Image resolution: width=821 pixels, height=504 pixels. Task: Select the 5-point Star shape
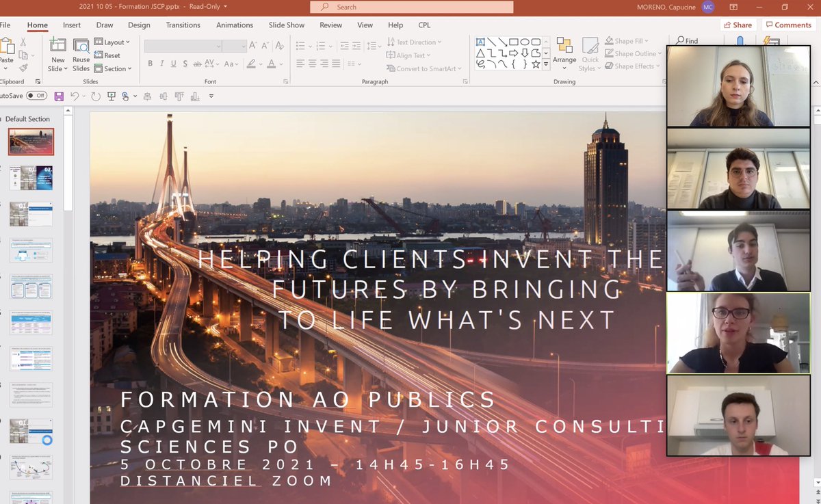pyautogui.click(x=536, y=64)
